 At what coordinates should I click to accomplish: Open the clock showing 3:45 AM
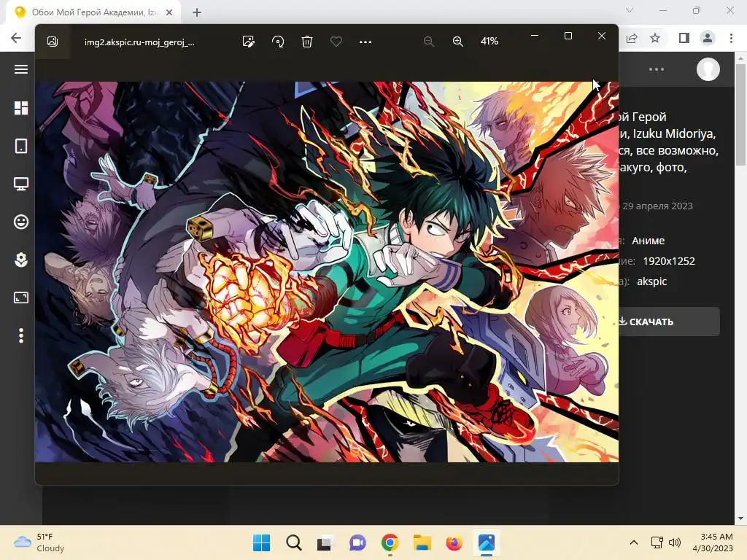pyautogui.click(x=713, y=542)
